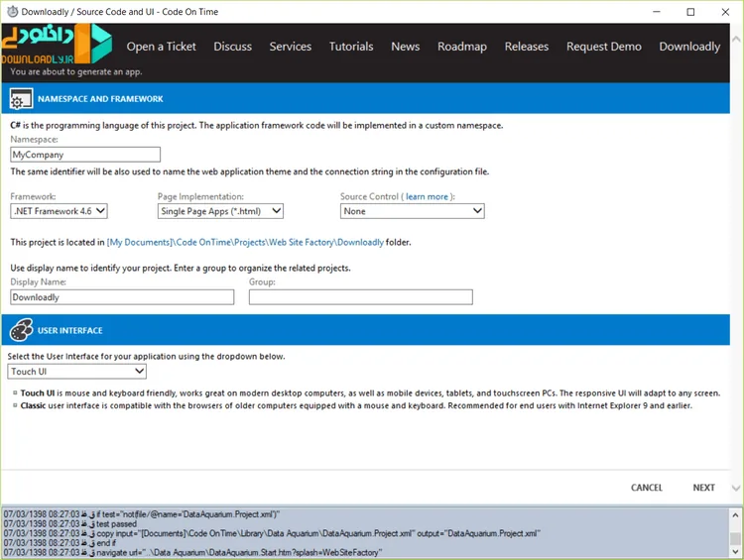The width and height of the screenshot is (744, 560).
Task: Open the project folder path link
Action: (x=245, y=242)
